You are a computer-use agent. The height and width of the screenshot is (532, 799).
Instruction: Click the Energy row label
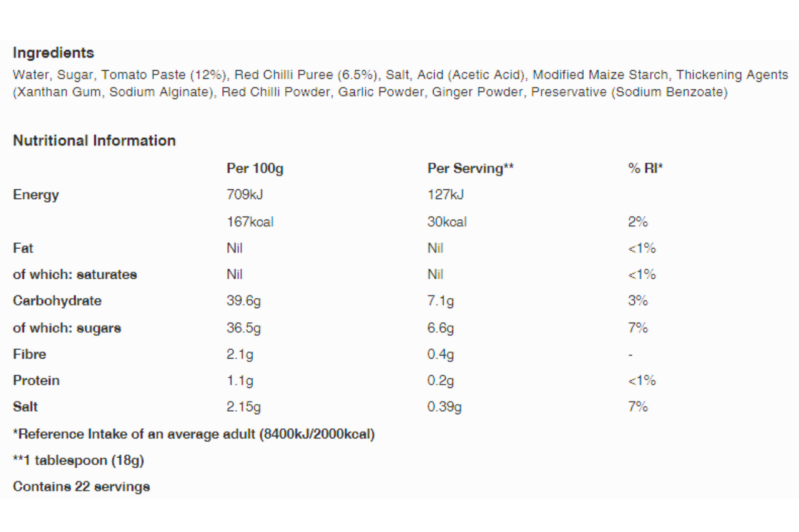pyautogui.click(x=36, y=195)
